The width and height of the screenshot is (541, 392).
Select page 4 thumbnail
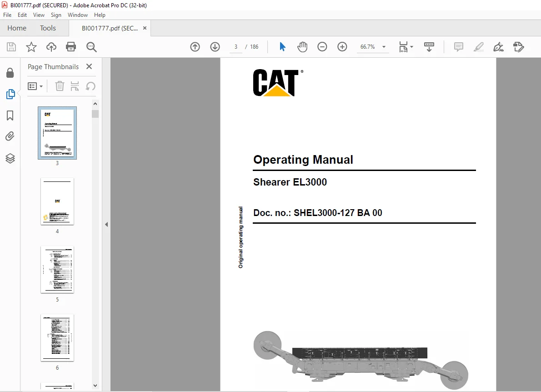57,201
